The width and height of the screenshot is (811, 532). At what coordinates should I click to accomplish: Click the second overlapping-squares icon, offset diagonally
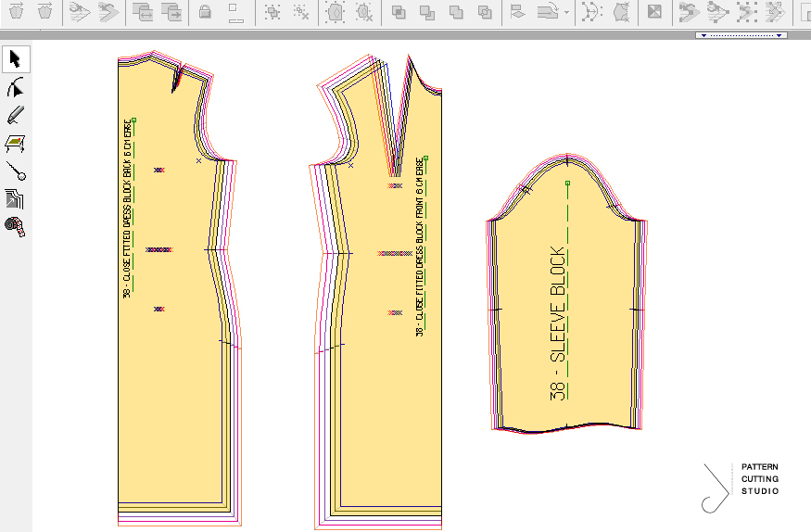tap(427, 12)
